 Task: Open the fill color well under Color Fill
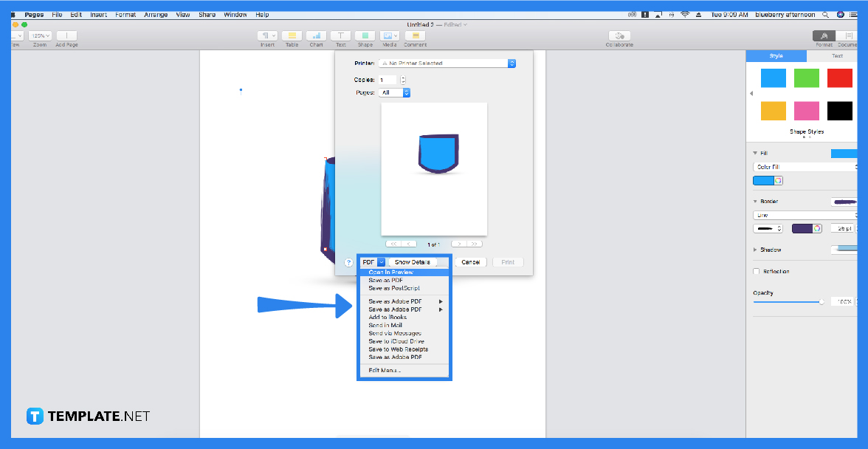click(x=764, y=179)
